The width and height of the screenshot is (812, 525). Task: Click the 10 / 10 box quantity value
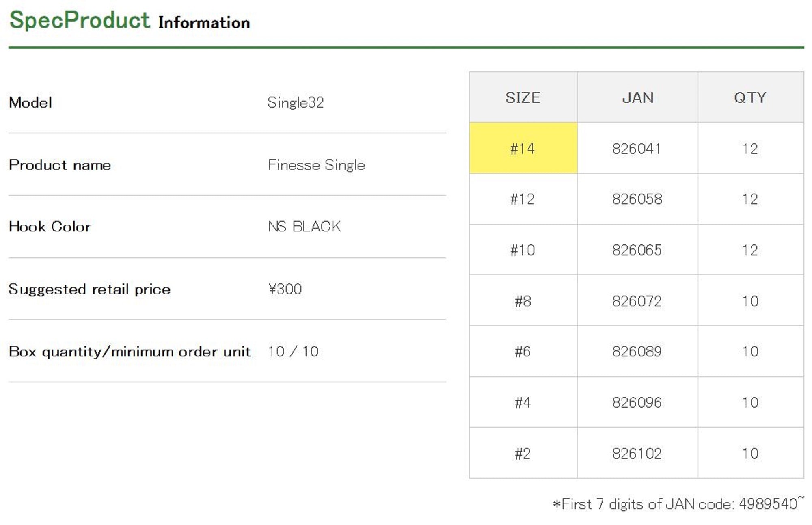point(293,351)
